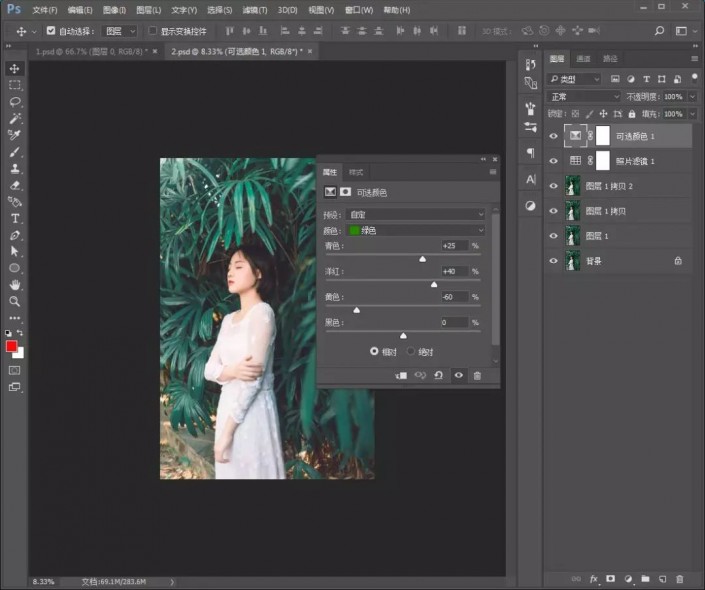Viewport: 705px width, 590px height.
Task: Expand the 填充 fill dropdown arrow
Action: [x=692, y=114]
